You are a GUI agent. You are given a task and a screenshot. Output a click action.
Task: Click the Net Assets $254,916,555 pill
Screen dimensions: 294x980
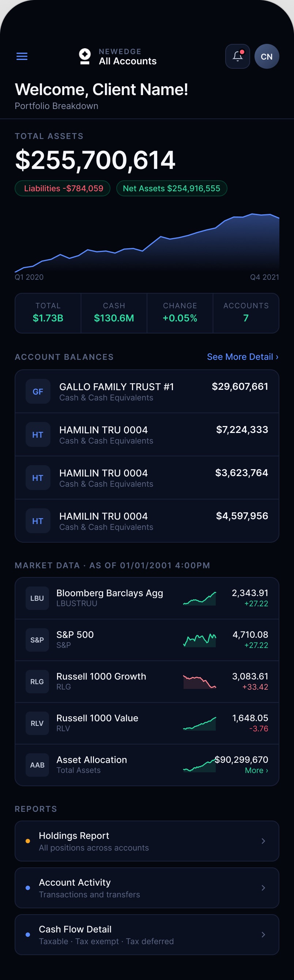click(x=171, y=188)
